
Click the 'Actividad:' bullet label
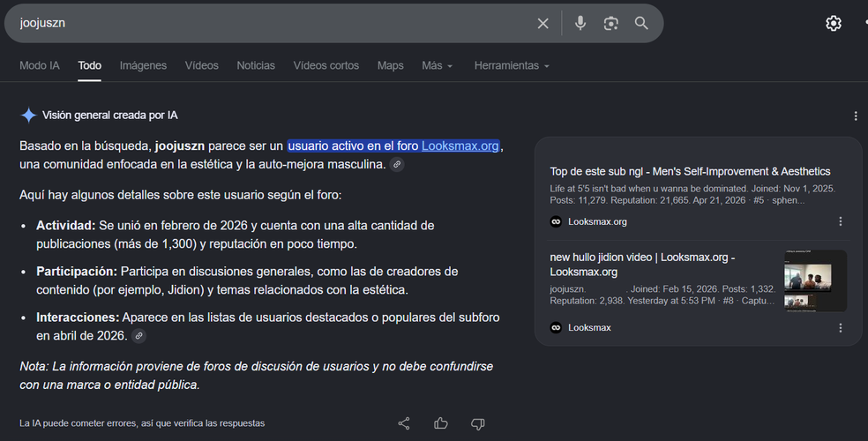click(x=66, y=226)
